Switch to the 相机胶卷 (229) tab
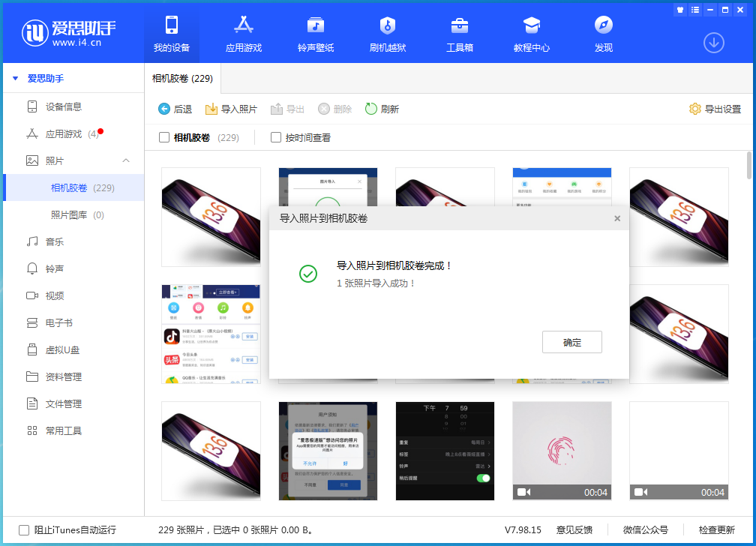This screenshot has height=546, width=756. pyautogui.click(x=182, y=79)
